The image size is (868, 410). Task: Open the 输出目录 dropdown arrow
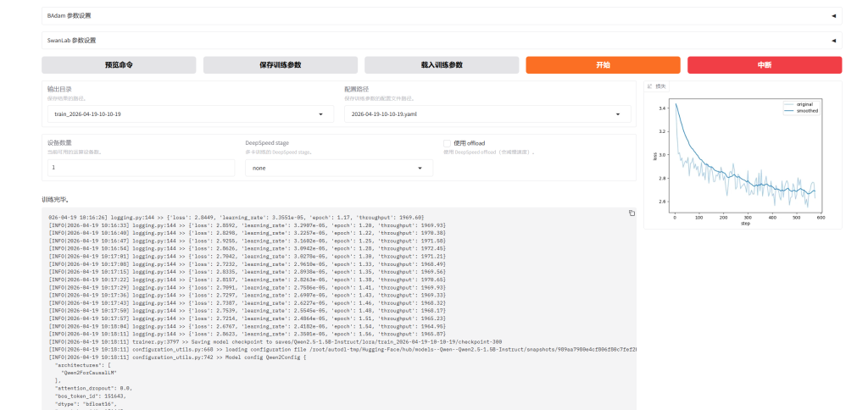(320, 114)
